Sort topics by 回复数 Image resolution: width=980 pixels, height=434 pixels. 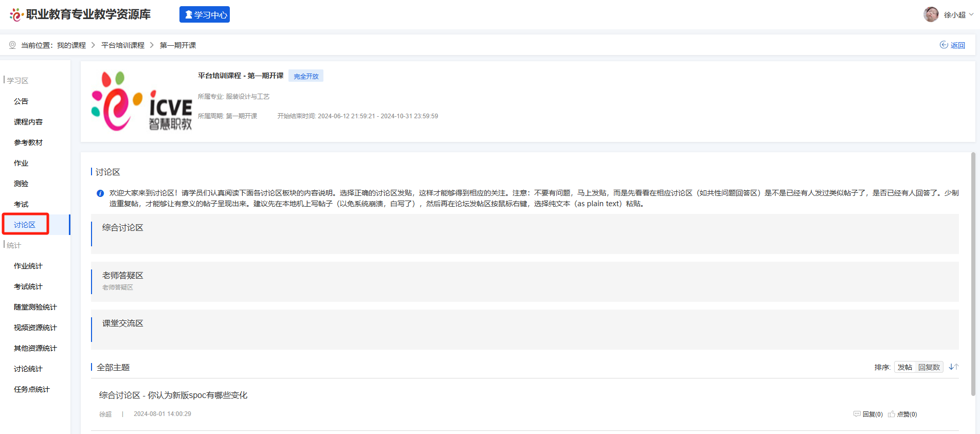(x=929, y=367)
